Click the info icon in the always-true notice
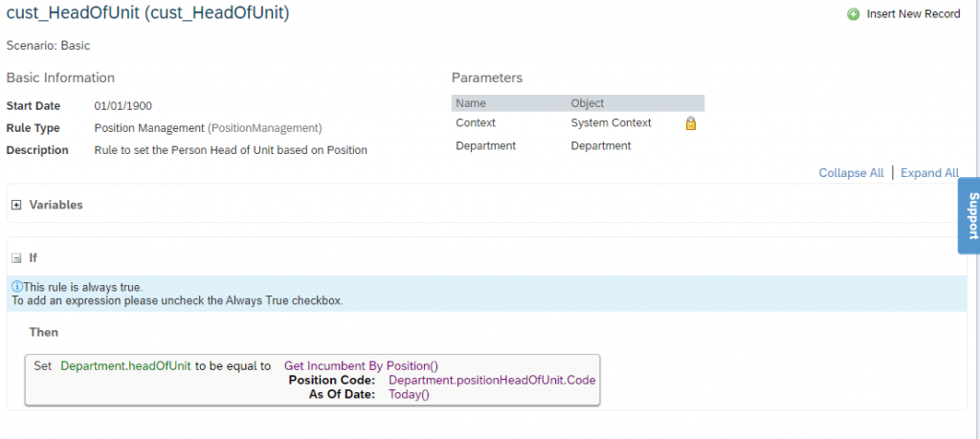 coord(16,287)
